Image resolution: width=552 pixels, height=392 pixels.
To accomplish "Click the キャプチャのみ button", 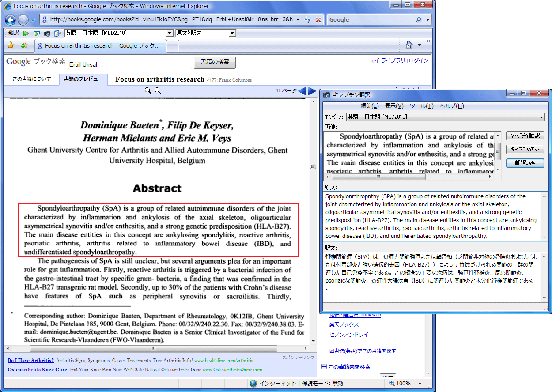I will click(x=525, y=149).
